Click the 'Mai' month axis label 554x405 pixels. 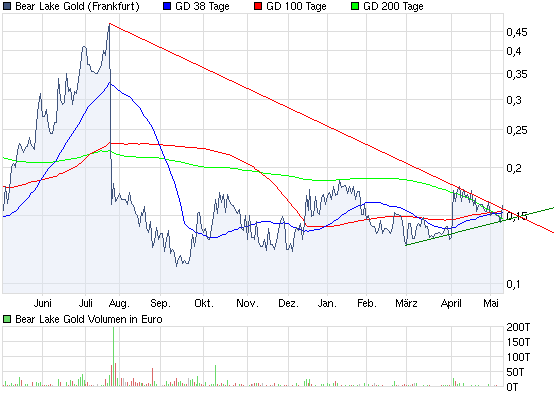click(491, 303)
